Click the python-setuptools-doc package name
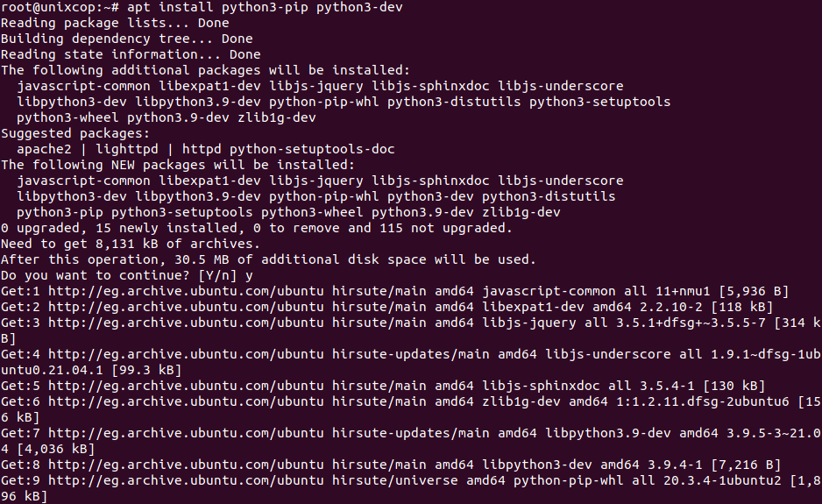Image resolution: width=822 pixels, height=504 pixels. tap(312, 149)
